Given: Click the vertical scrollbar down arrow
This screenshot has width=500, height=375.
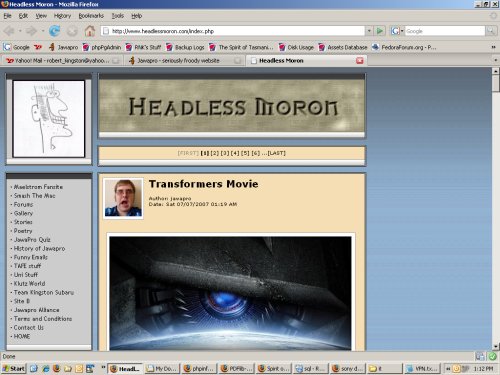Looking at the screenshot, I should [x=496, y=347].
